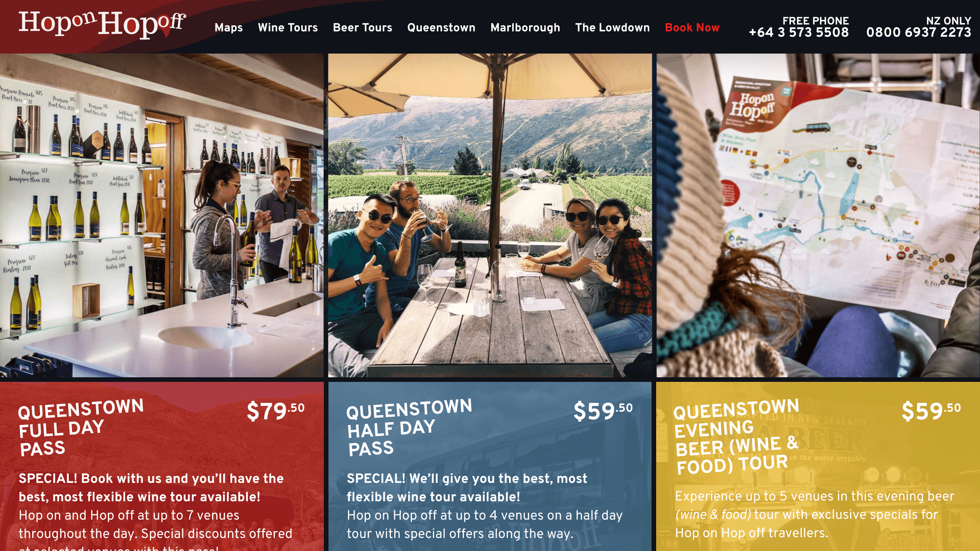
Task: Select the Queenstown Evening Beer Tour heading
Action: pyautogui.click(x=736, y=437)
